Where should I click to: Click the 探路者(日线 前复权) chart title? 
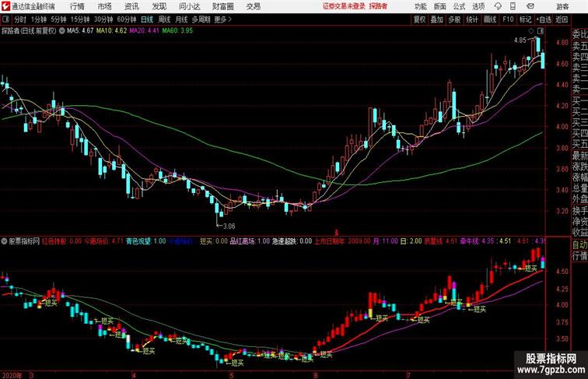[29, 31]
